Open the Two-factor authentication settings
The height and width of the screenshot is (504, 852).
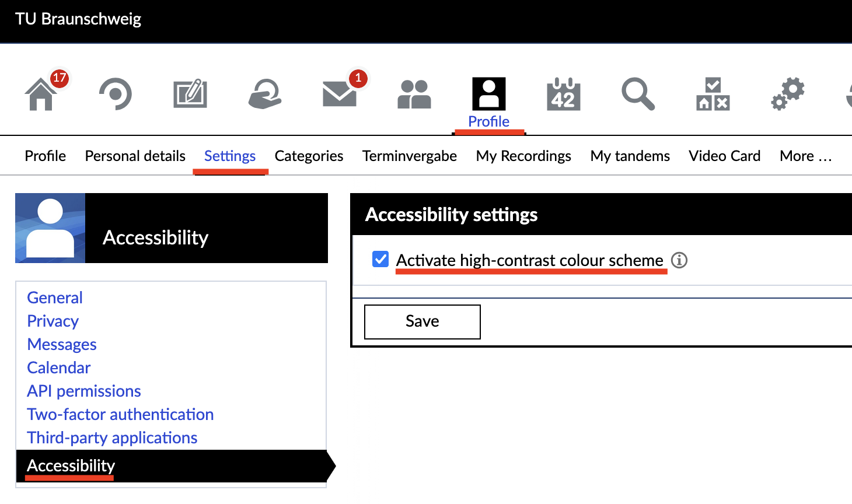[x=120, y=414]
